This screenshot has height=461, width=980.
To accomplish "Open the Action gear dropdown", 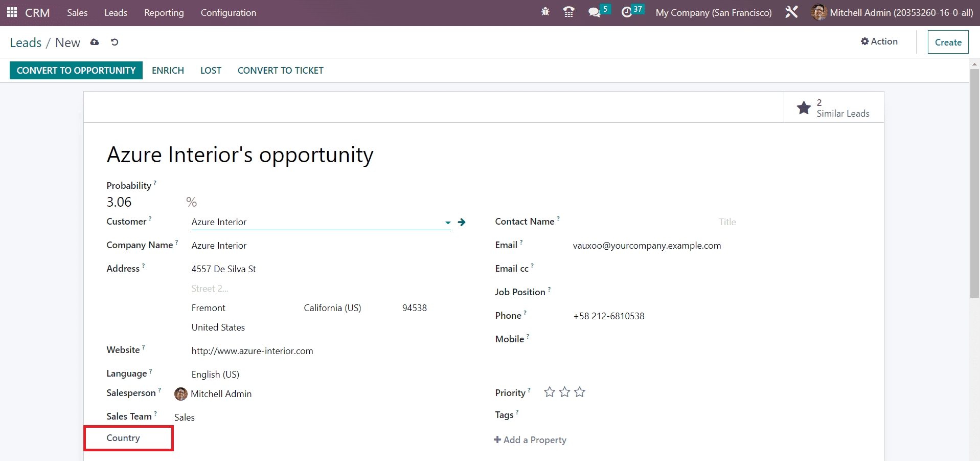I will point(879,41).
